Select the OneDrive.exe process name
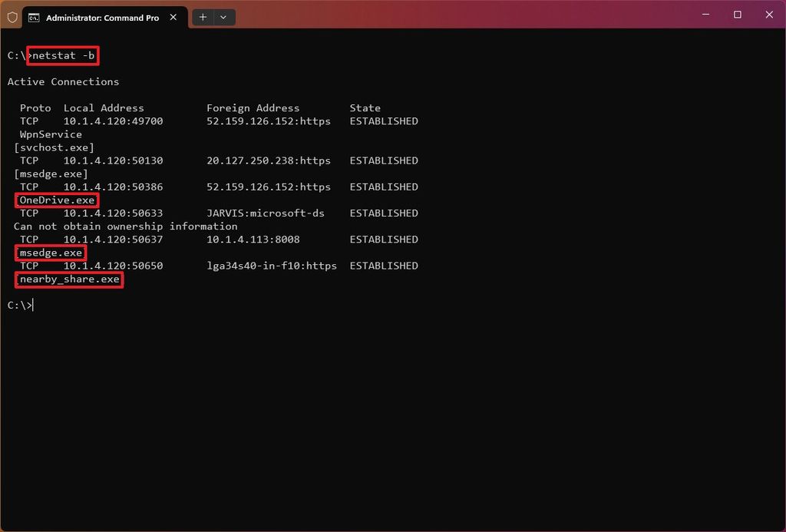786x532 pixels. coord(56,200)
